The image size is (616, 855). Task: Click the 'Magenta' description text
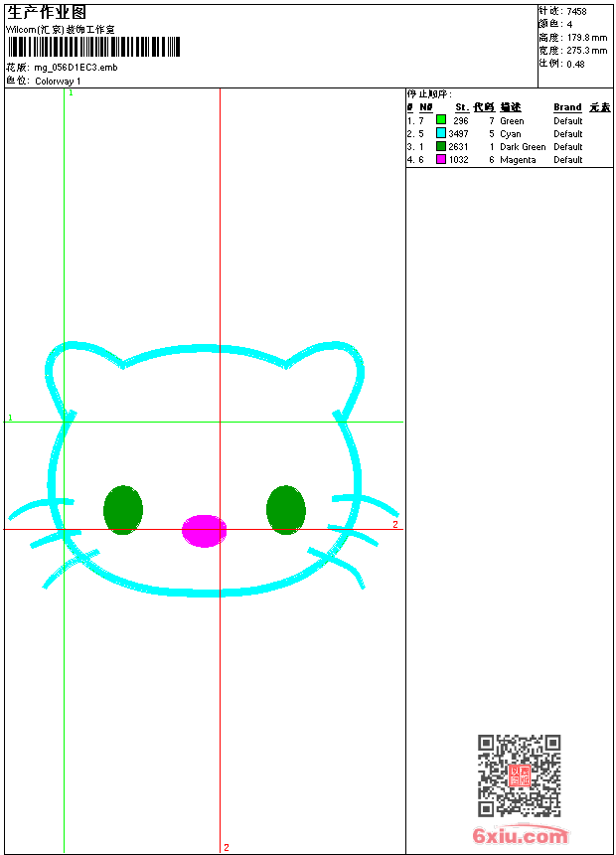[x=518, y=160]
